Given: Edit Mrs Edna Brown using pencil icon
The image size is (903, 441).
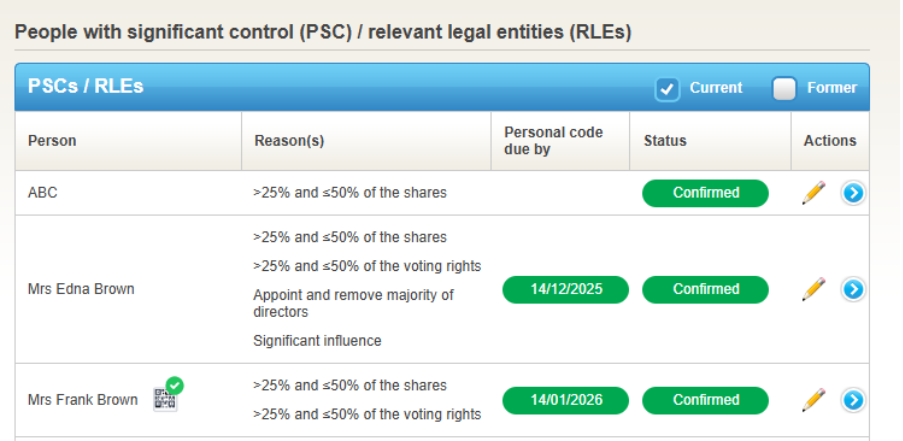Looking at the screenshot, I should pyautogui.click(x=814, y=289).
